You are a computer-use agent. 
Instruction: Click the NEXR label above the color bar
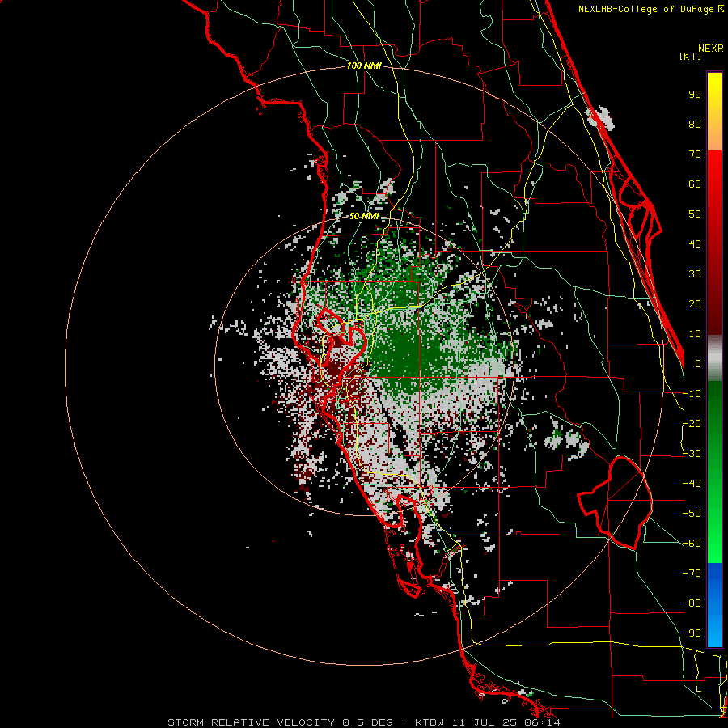click(711, 49)
